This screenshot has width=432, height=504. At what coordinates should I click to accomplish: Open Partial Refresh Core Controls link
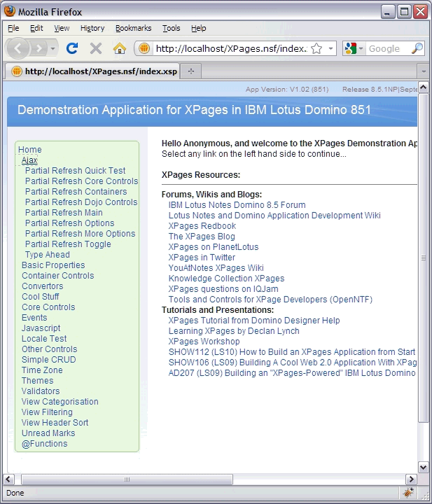coord(82,181)
